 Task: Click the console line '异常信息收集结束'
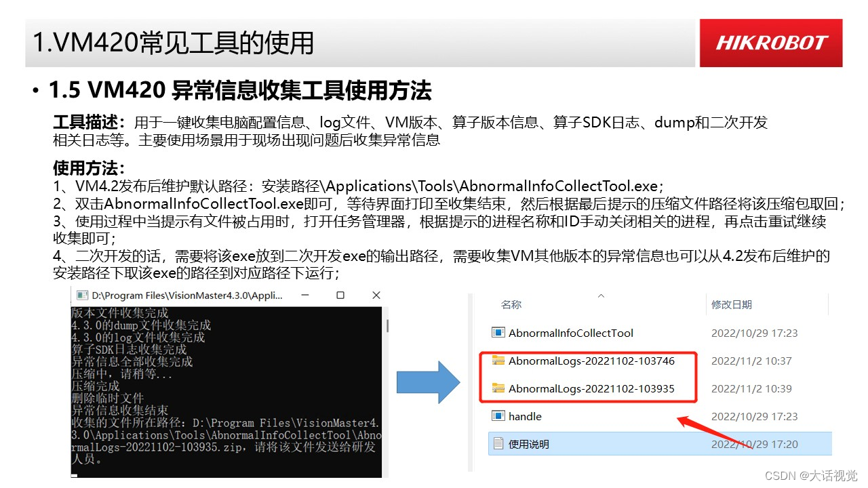(120, 411)
